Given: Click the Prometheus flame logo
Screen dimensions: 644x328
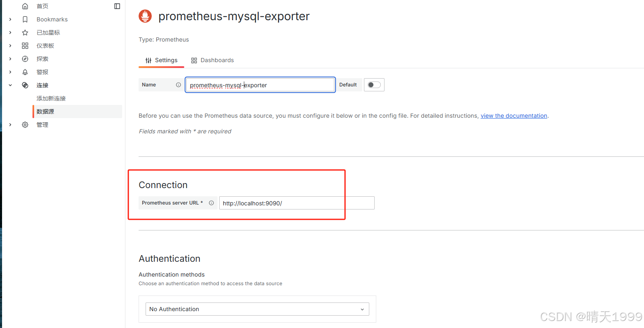Looking at the screenshot, I should point(145,16).
